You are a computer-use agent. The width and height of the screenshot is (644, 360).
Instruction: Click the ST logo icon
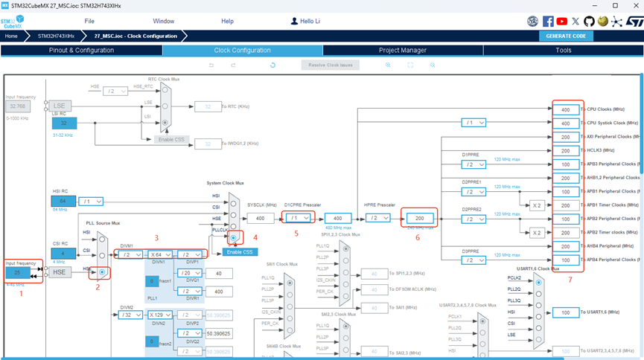pyautogui.click(x=634, y=22)
